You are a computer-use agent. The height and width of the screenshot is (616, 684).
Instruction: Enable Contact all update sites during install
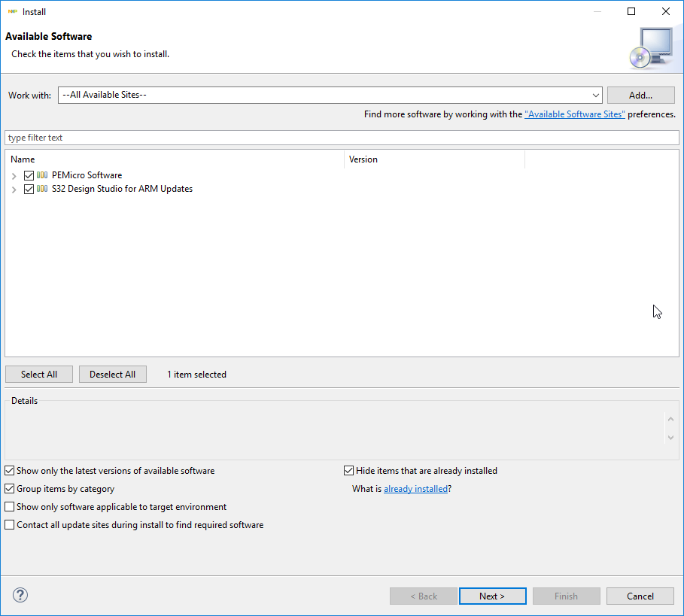point(9,525)
